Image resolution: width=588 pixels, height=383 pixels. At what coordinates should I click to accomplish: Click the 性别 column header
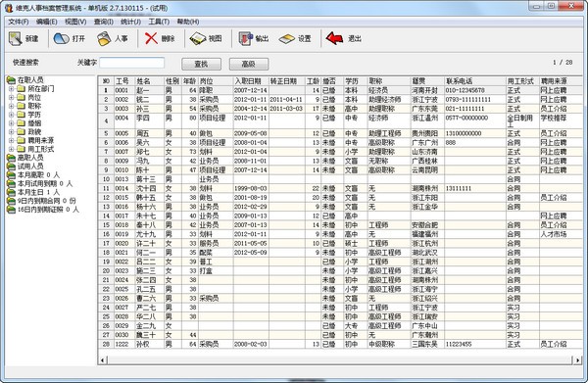[x=172, y=81]
